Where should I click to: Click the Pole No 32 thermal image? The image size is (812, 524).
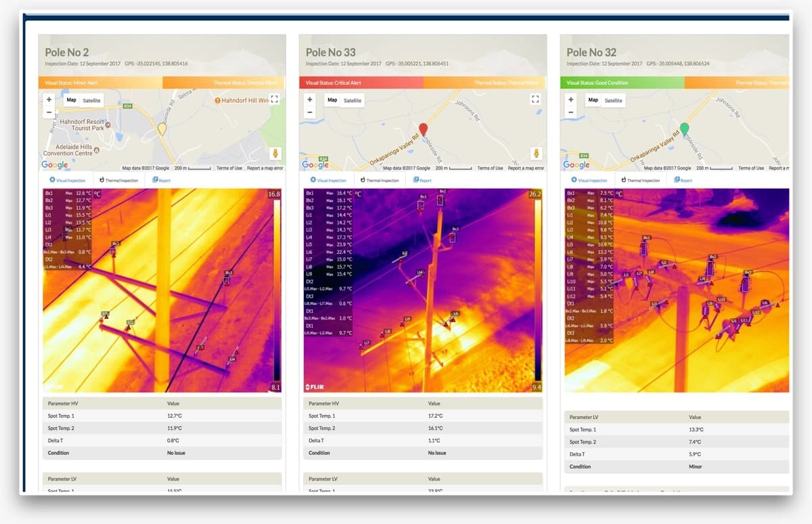pyautogui.click(x=677, y=291)
